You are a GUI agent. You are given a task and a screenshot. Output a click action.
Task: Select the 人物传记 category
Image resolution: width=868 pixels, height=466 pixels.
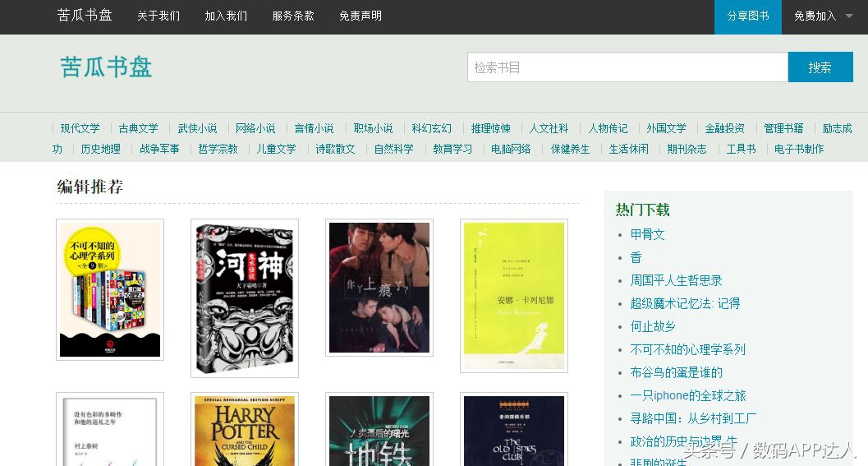[608, 128]
